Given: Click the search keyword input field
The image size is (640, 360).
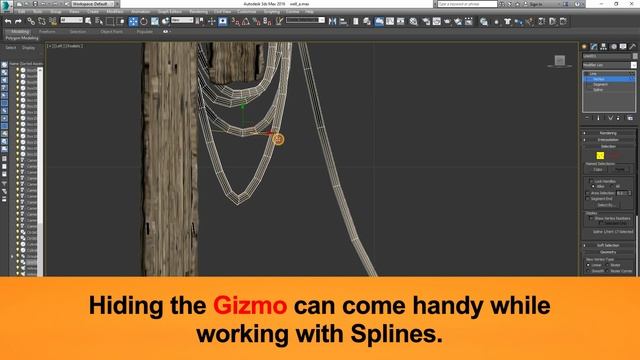Looking at the screenshot, I should (467, 4).
